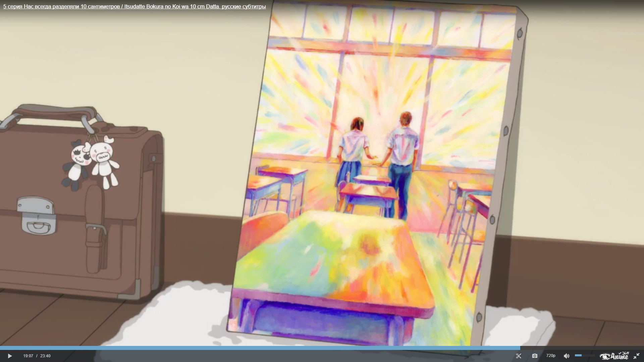Open the 720p quality selector

550,356
